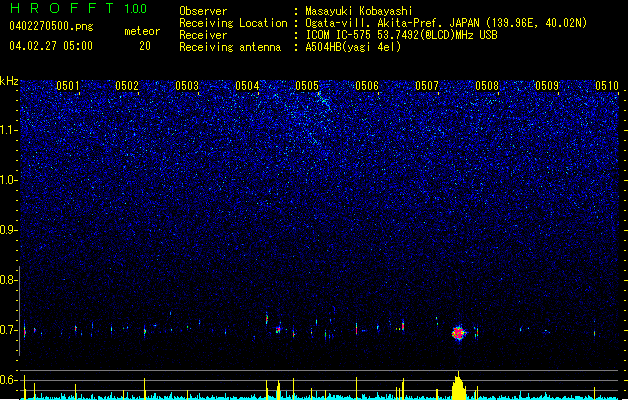Click the 0.6 kHz frequency label
The image size is (629, 400).
(x=8, y=380)
